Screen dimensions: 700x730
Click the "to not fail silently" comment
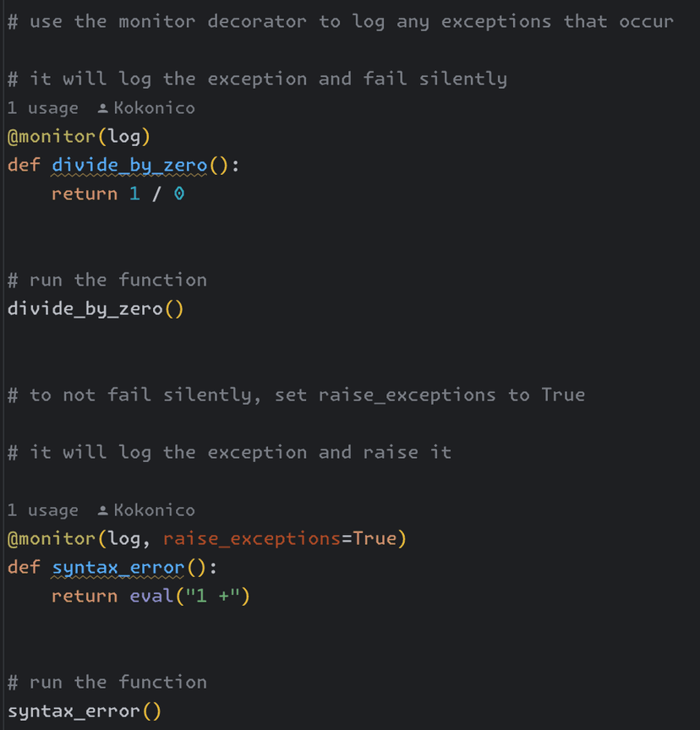(x=296, y=395)
